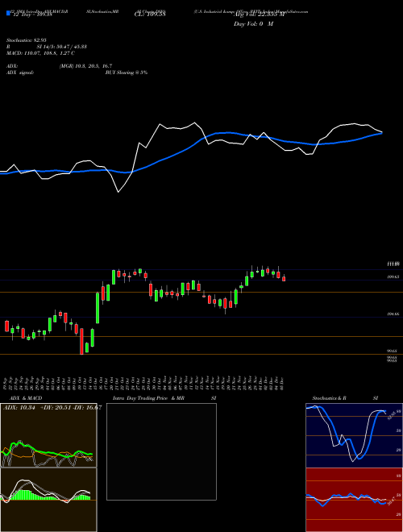Click the 104.66 price axis label
The width and height of the screenshot is (403, 532).
tap(393, 314)
